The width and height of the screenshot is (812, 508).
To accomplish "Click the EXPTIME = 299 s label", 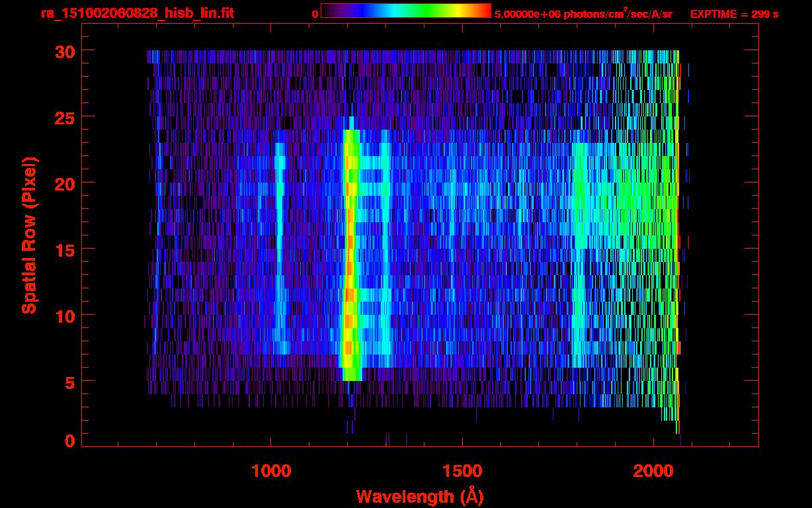I will click(x=734, y=14).
